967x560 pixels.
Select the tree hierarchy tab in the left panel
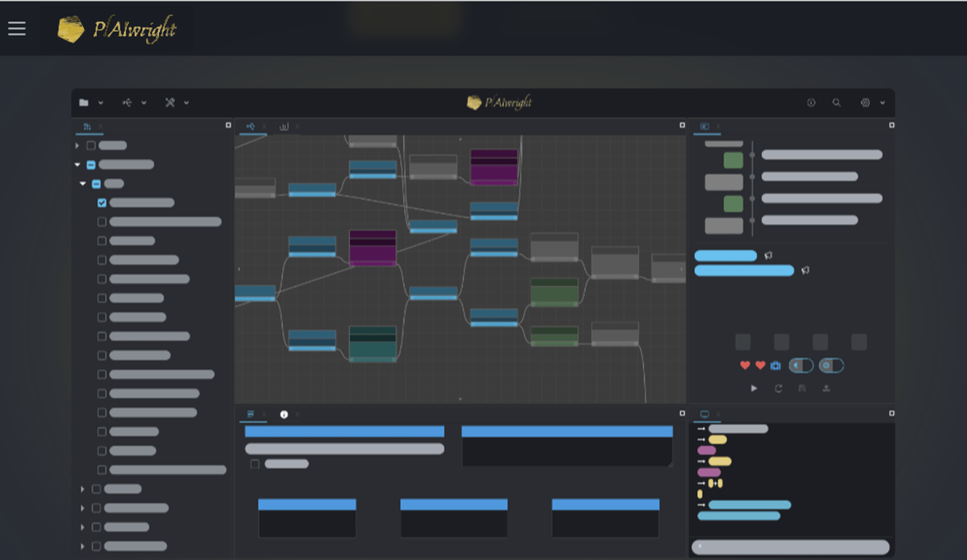88,127
